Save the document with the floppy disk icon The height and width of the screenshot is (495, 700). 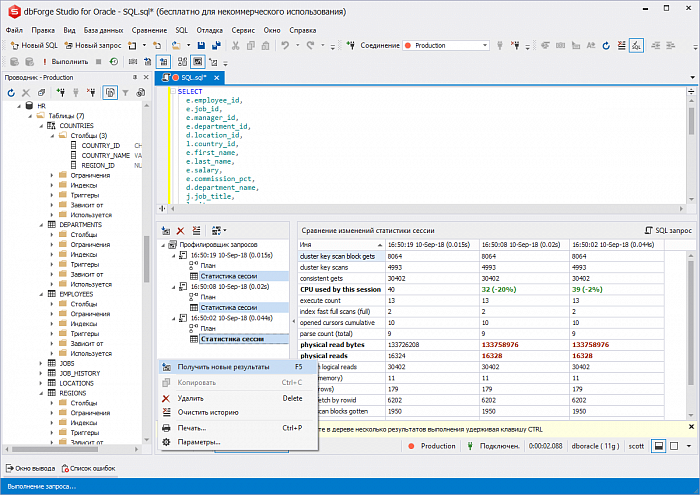[201, 46]
